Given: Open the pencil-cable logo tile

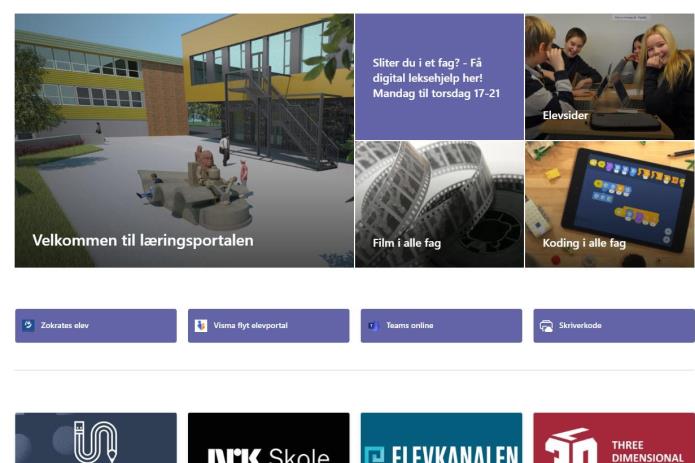Looking at the screenshot, I should click(96, 438).
